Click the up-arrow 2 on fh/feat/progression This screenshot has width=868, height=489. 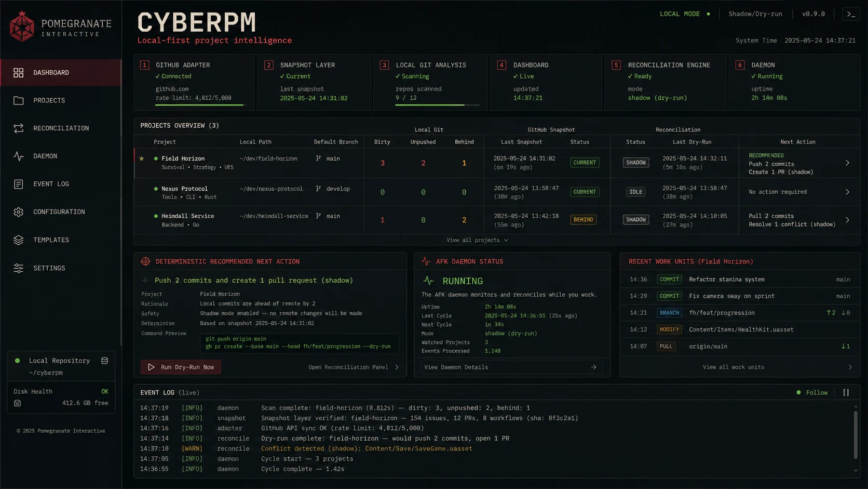[x=831, y=313]
